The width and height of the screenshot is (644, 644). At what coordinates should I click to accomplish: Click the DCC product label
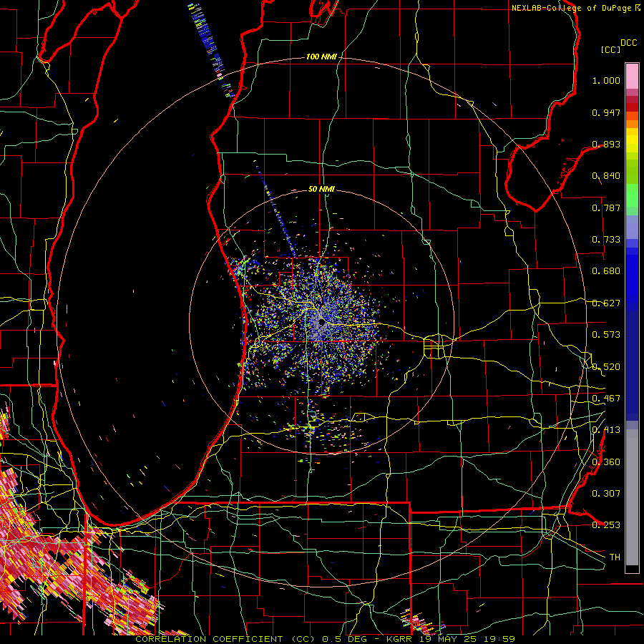tap(628, 43)
